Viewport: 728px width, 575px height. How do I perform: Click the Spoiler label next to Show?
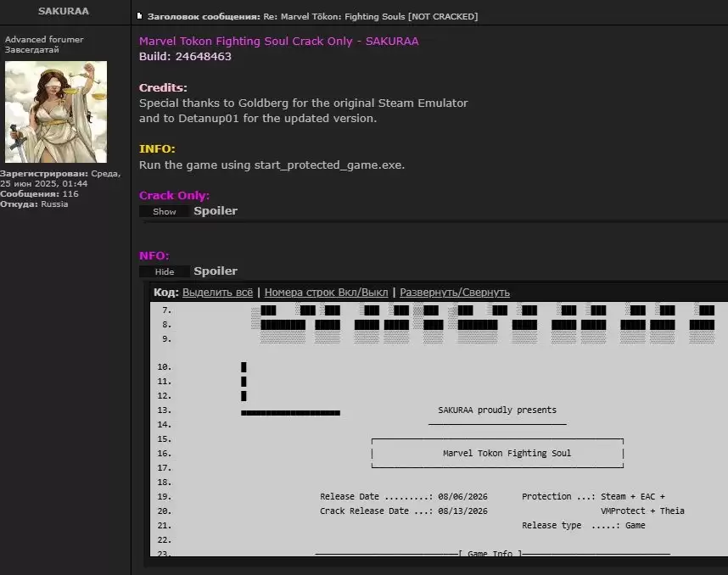[216, 210]
